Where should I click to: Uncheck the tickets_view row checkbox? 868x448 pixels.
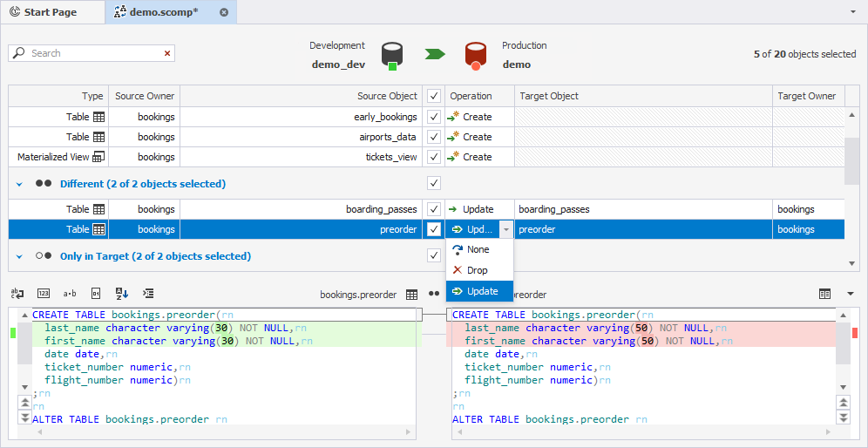(x=434, y=157)
